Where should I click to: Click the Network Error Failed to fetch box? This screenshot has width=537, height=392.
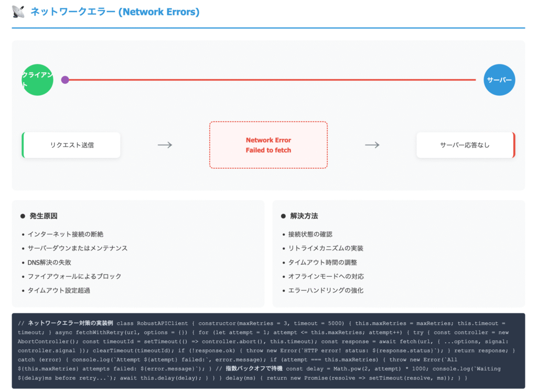point(268,145)
